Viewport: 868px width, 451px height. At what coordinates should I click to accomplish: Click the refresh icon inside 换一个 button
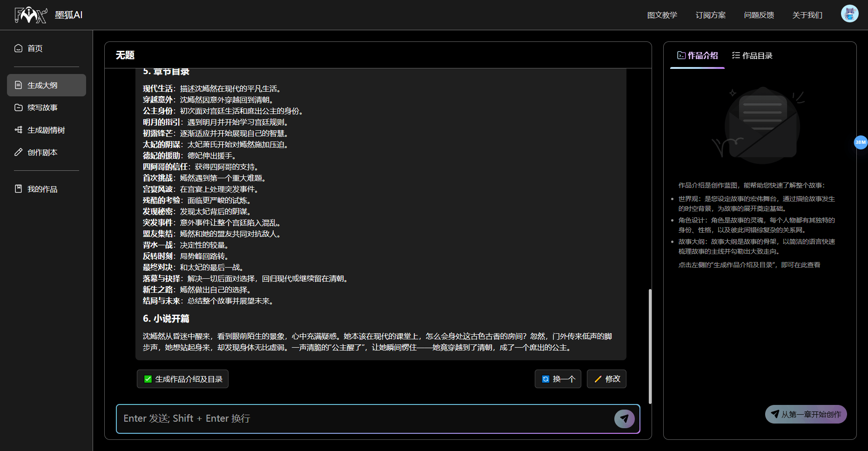click(x=545, y=379)
